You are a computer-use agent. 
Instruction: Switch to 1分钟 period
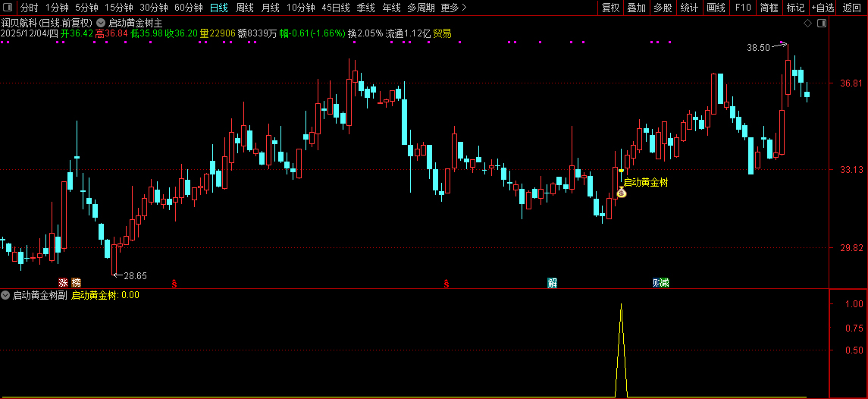click(57, 8)
